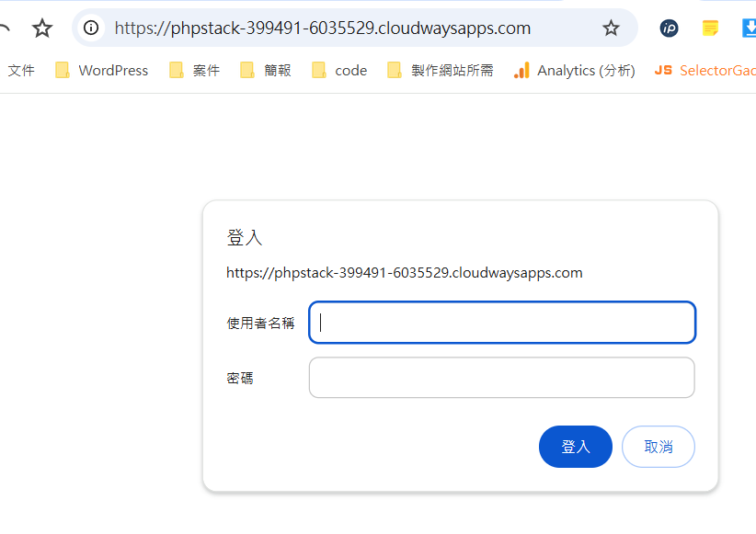Image resolution: width=756 pixels, height=534 pixels.
Task: Toggle focus to the 密碼 field
Action: (501, 377)
